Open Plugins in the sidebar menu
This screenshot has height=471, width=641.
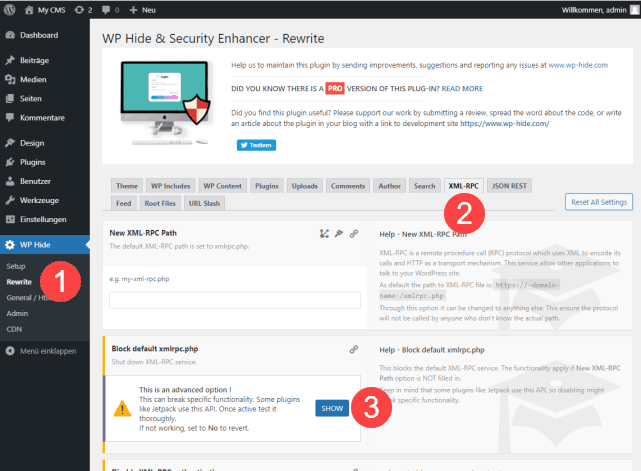pos(45,162)
